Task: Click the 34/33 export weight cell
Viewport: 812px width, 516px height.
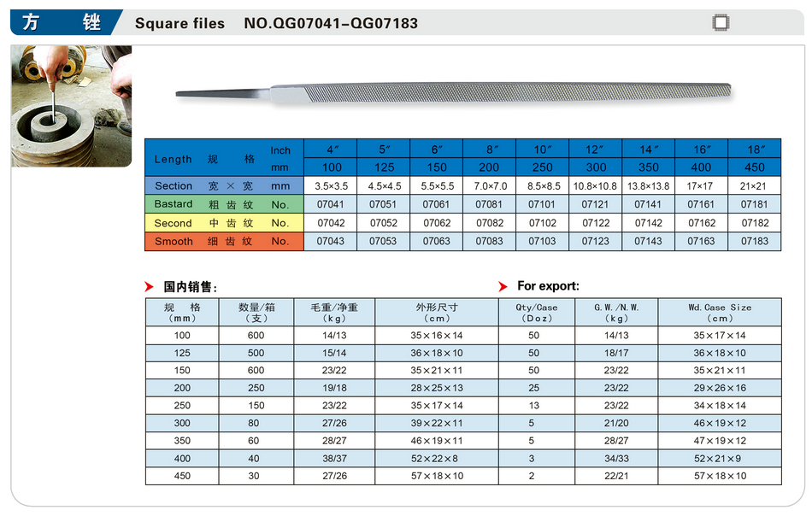Action: pos(616,459)
